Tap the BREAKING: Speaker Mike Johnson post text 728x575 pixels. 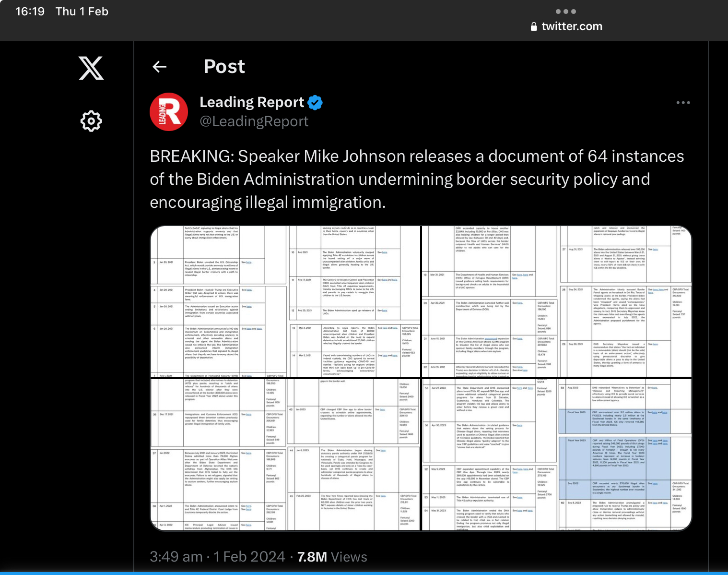click(417, 179)
